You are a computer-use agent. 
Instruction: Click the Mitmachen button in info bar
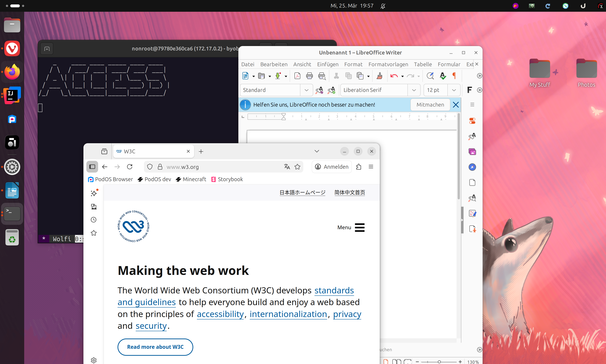pos(430,105)
